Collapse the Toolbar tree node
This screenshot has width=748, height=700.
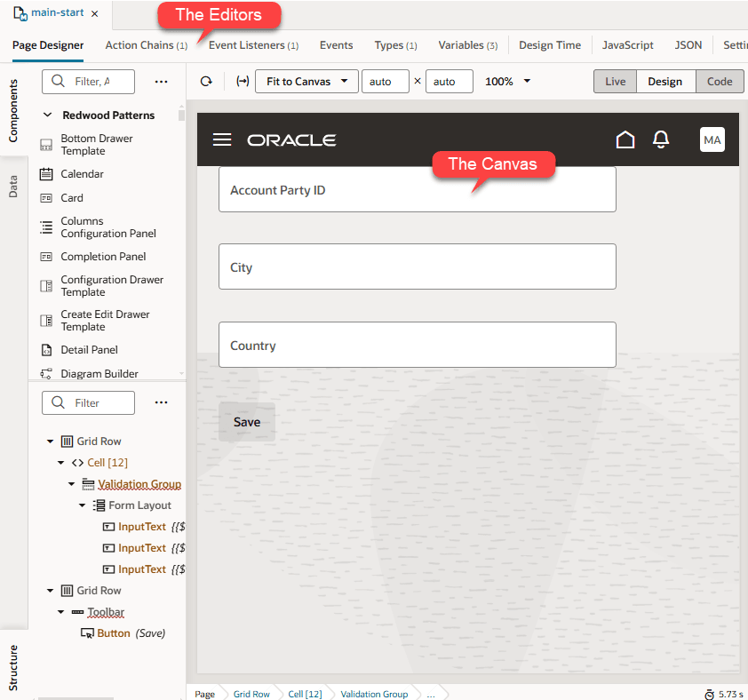(x=60, y=612)
